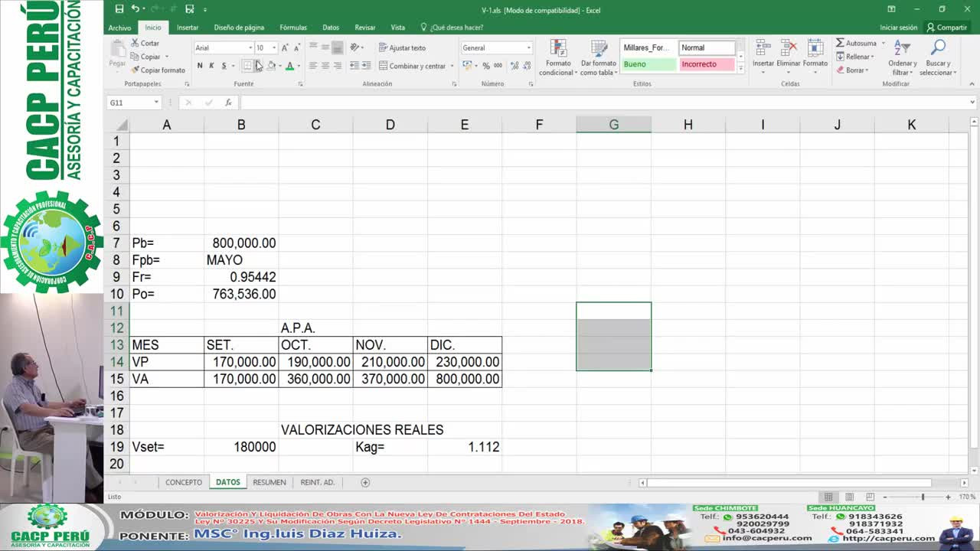Click the Ajustar texto icon
The height and width of the screenshot is (551, 980).
382,47
